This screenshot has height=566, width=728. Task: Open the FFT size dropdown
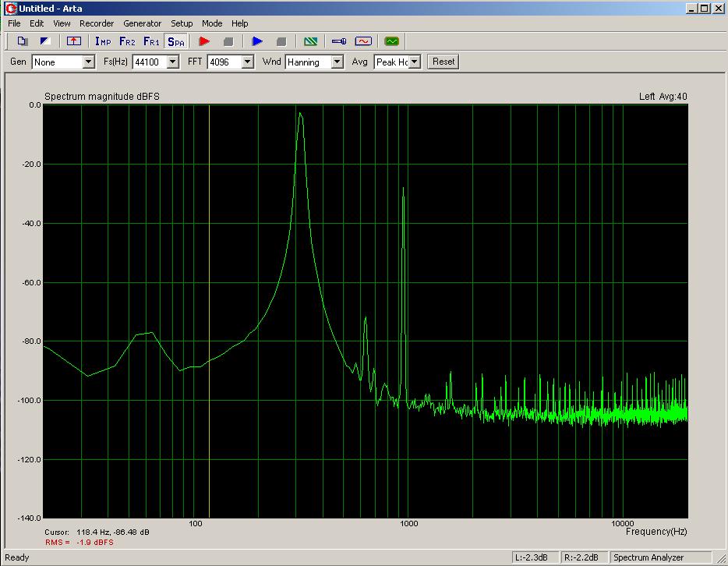(248, 62)
